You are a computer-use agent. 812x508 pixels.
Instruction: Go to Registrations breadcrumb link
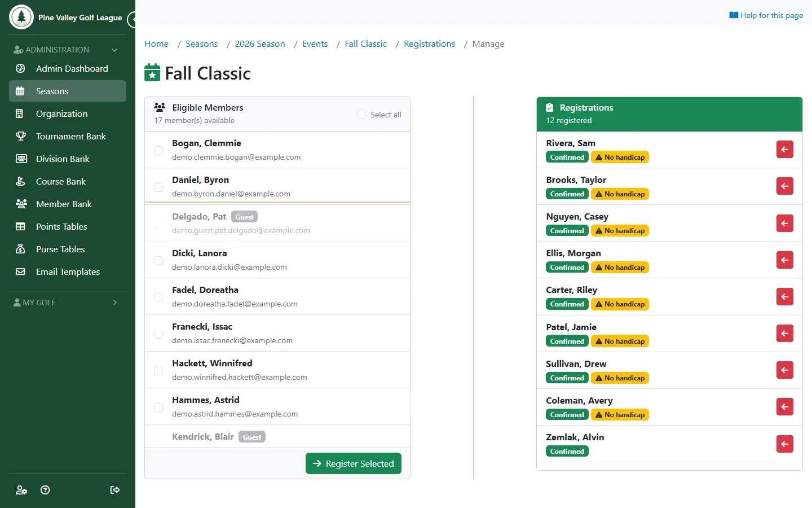pyautogui.click(x=429, y=44)
